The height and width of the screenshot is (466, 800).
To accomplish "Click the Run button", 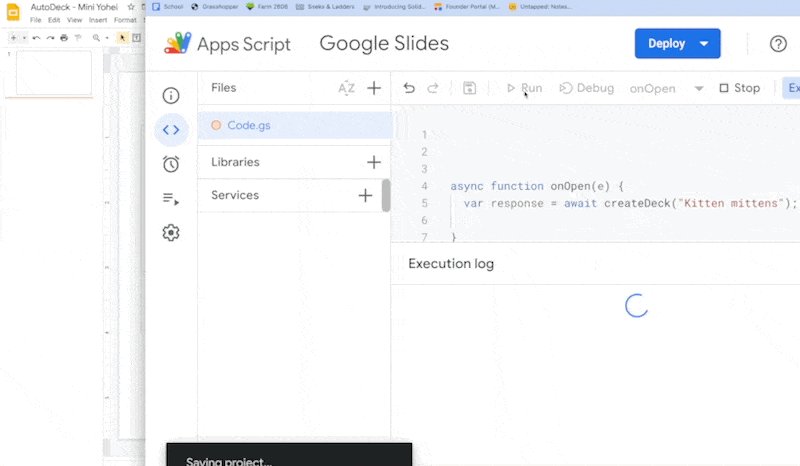I will point(524,88).
